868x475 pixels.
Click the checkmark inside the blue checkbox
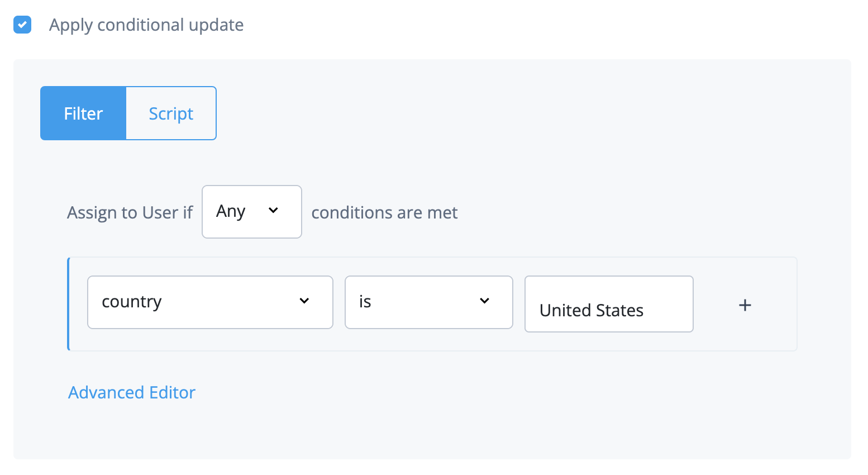[22, 25]
